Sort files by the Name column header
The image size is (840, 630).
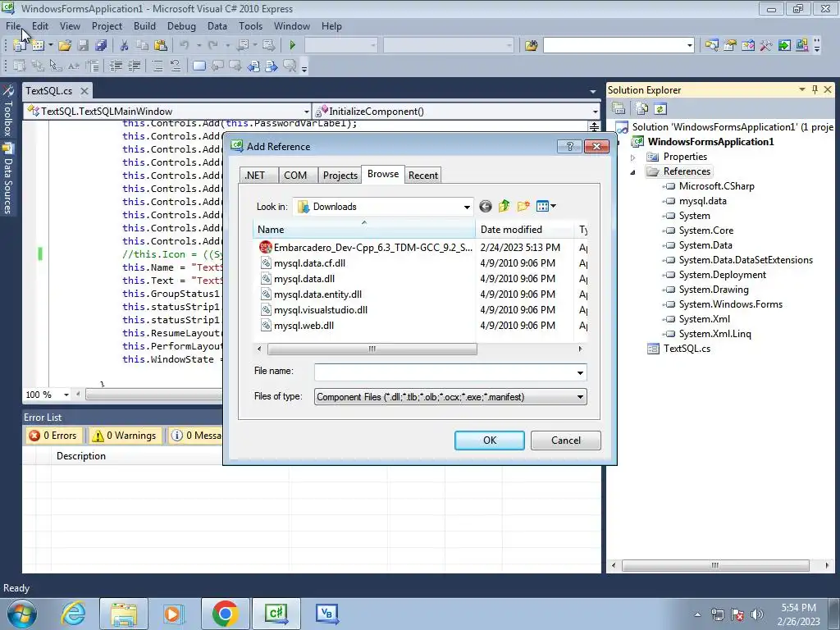[363, 230]
